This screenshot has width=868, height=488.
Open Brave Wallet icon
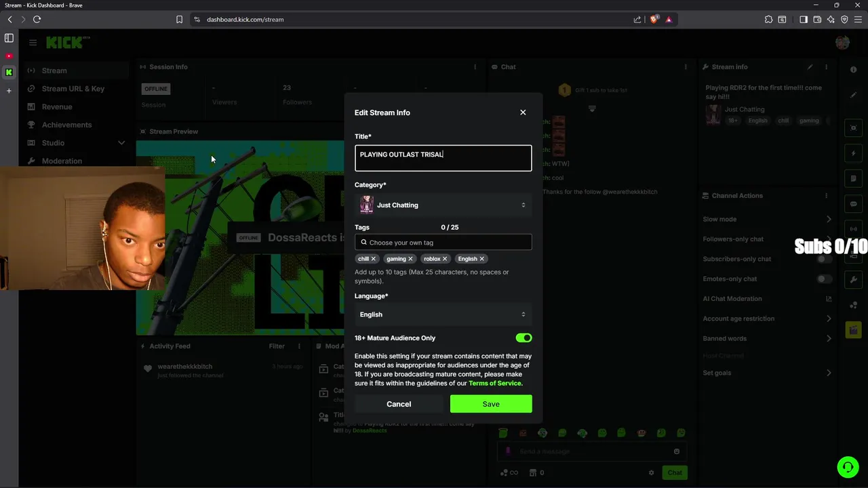[x=817, y=20]
